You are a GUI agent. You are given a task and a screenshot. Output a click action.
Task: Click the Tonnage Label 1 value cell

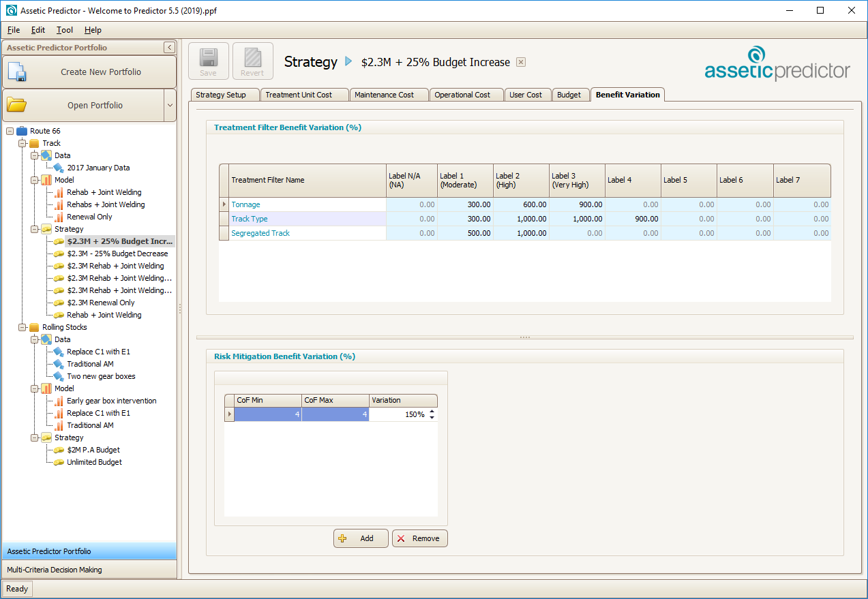pyautogui.click(x=465, y=204)
